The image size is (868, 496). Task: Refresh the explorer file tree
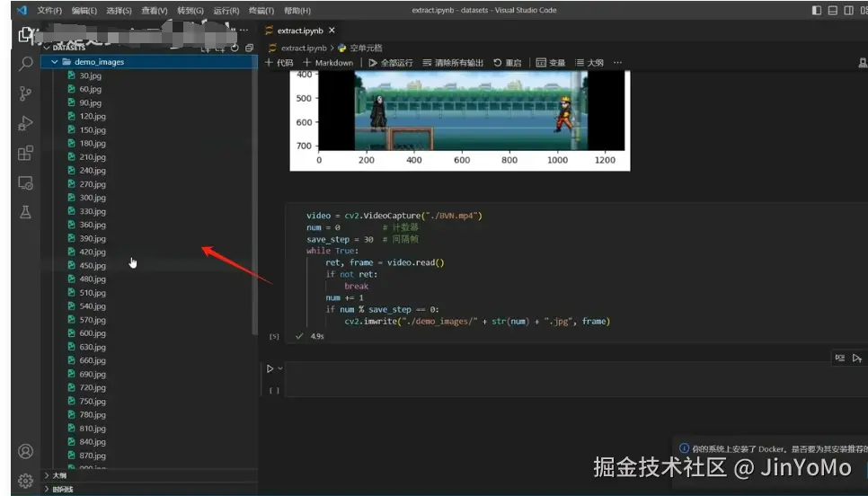[235, 49]
